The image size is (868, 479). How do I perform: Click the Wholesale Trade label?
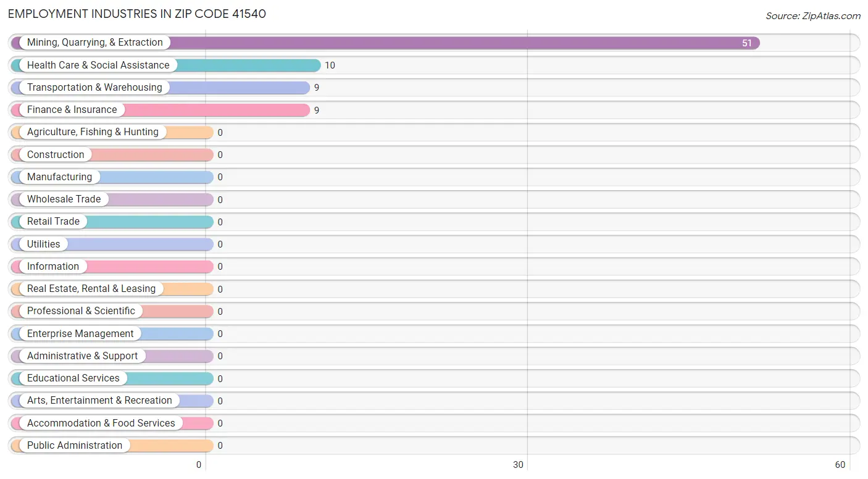[64, 199]
